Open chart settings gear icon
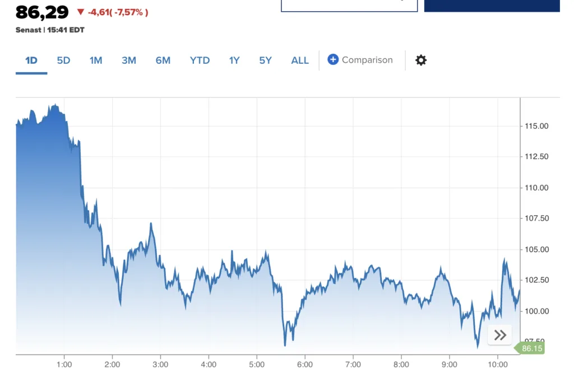The image size is (574, 392). (421, 60)
